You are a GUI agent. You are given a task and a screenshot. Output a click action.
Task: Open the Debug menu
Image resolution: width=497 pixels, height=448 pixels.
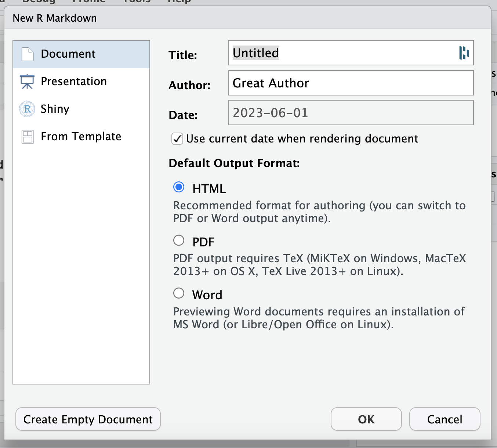point(39,2)
